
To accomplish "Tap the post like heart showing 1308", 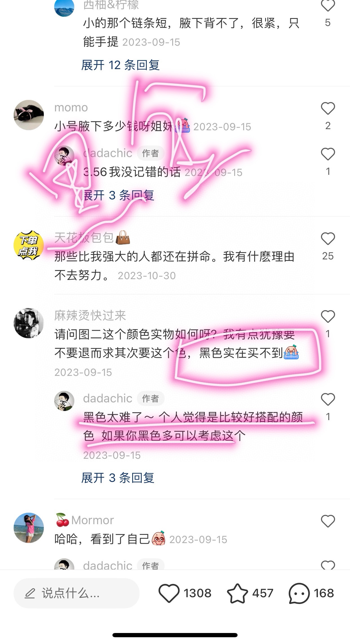I will coord(169,593).
